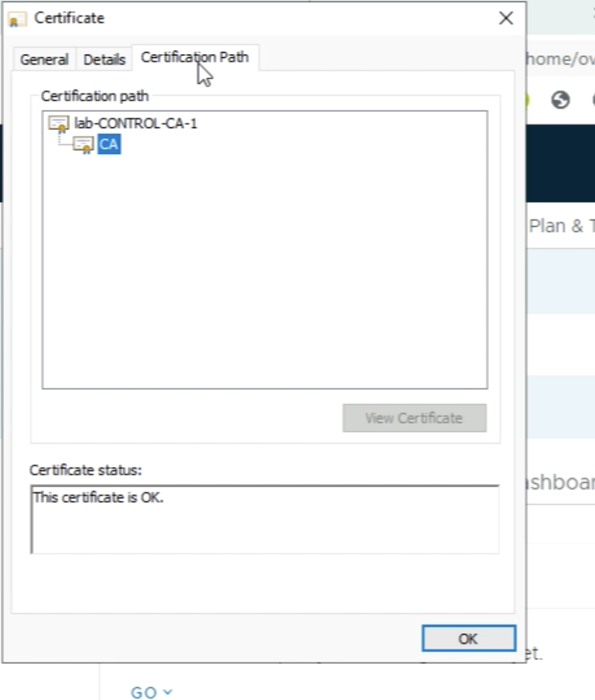This screenshot has height=700, width=595.
Task: Click the icon beside the CA entry
Action: 83,145
